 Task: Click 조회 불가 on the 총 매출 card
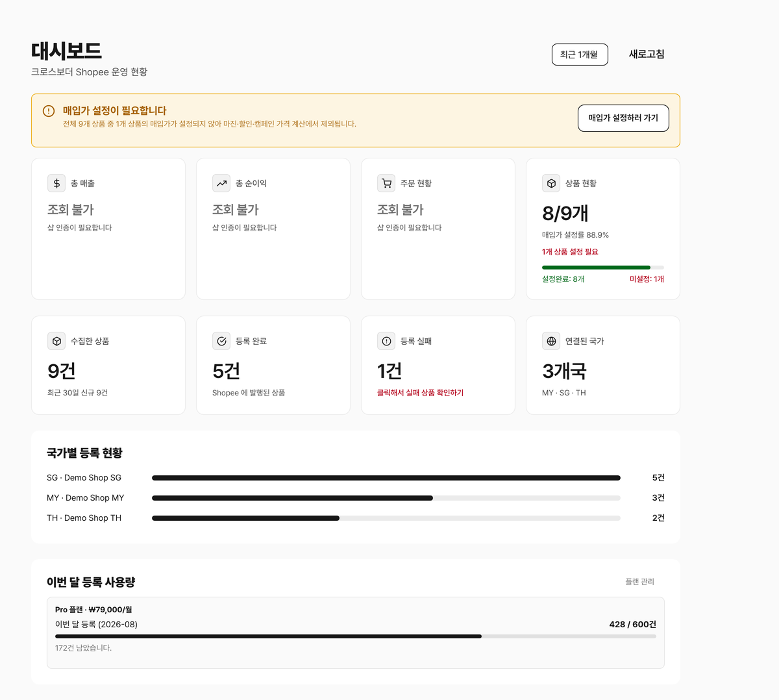pyautogui.click(x=71, y=210)
